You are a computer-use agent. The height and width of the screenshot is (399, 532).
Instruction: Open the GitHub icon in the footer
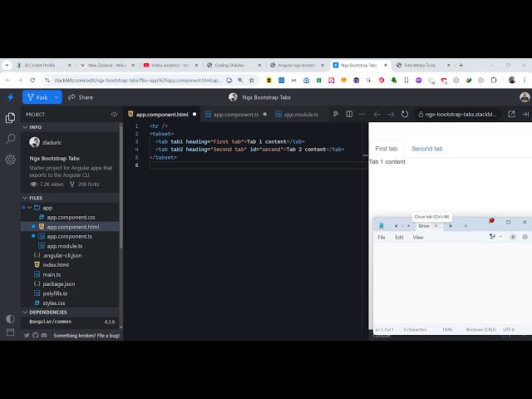click(36, 335)
